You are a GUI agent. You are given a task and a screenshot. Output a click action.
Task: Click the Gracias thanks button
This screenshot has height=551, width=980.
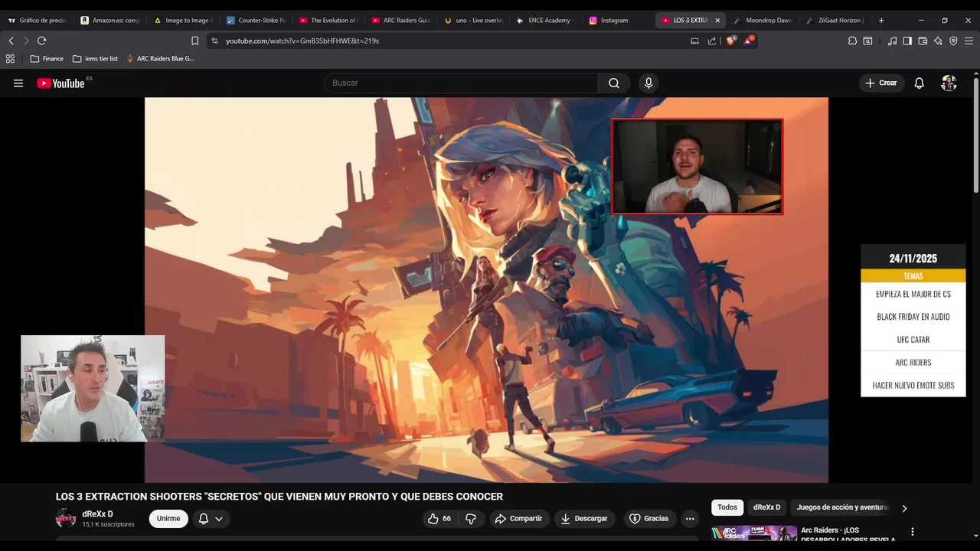(x=648, y=519)
